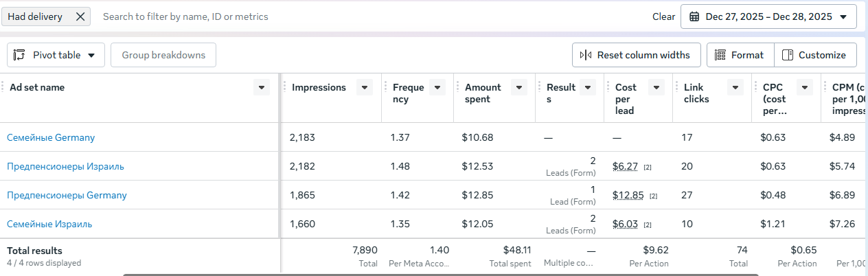Viewport: 868px width, 276px height.
Task: Open Cost per lead column dropdown arrow
Action: pos(656,87)
